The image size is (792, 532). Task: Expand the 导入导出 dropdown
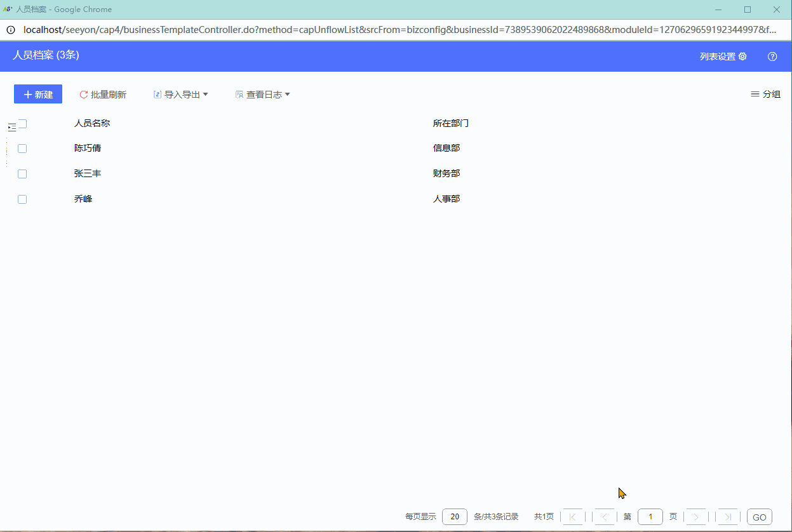(x=181, y=95)
